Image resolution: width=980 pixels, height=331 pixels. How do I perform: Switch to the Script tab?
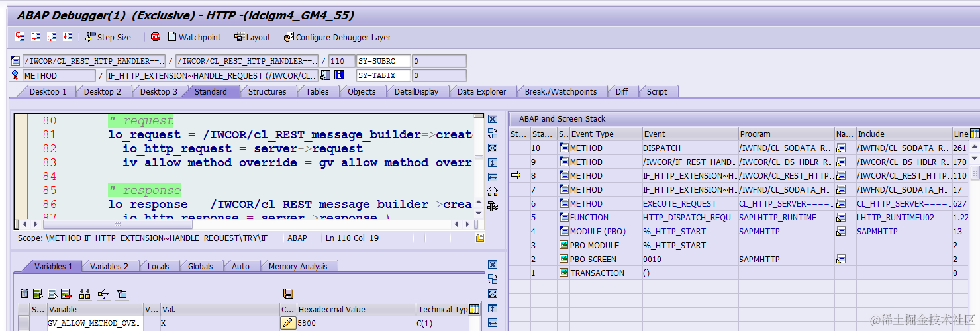[x=657, y=91]
